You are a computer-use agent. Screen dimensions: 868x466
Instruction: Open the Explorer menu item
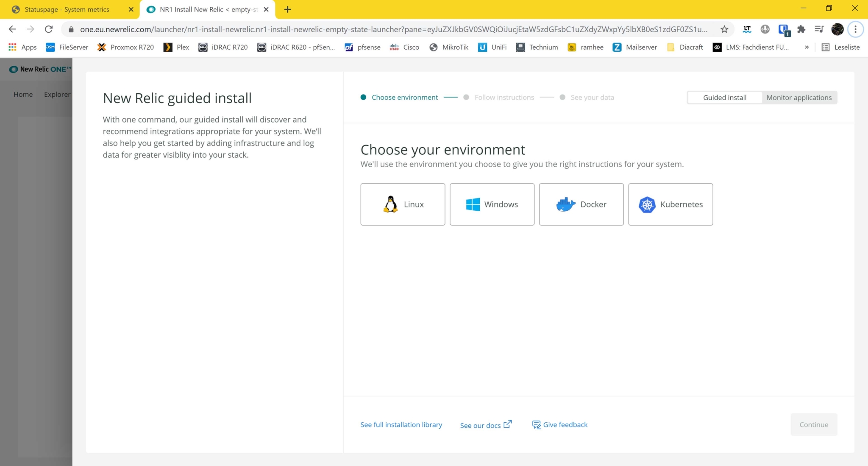click(x=57, y=94)
